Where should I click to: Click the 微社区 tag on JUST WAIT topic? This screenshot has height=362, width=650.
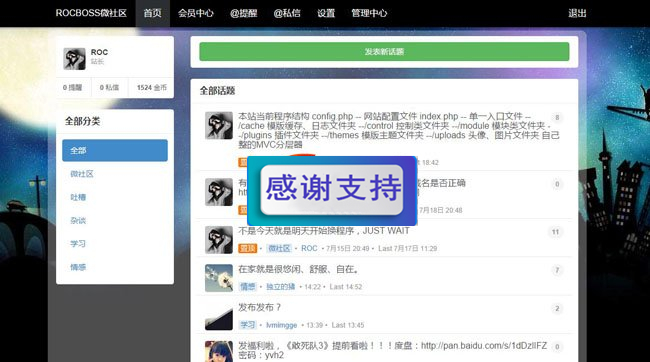pyautogui.click(x=279, y=248)
